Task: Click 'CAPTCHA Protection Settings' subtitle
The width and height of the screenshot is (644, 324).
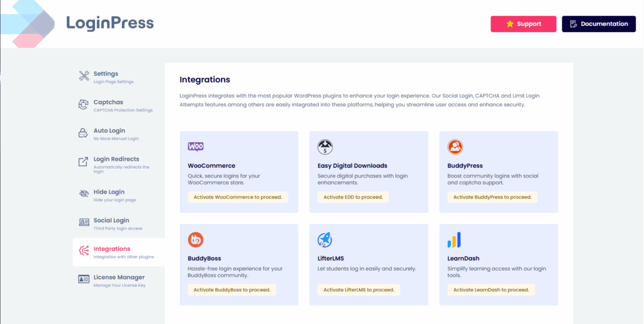Action: (123, 110)
